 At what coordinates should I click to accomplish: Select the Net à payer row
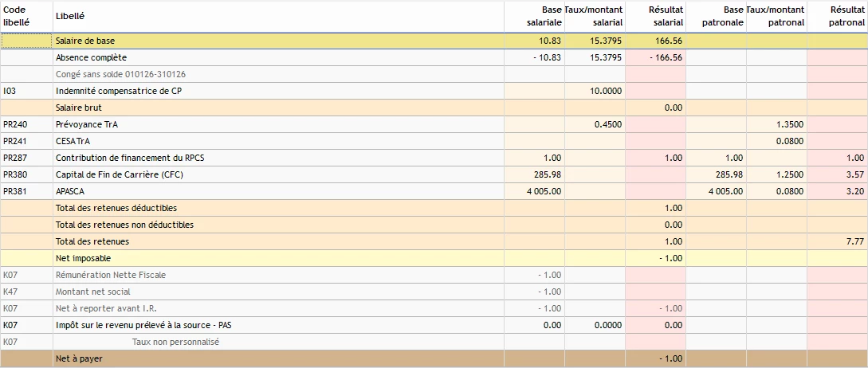pos(434,358)
